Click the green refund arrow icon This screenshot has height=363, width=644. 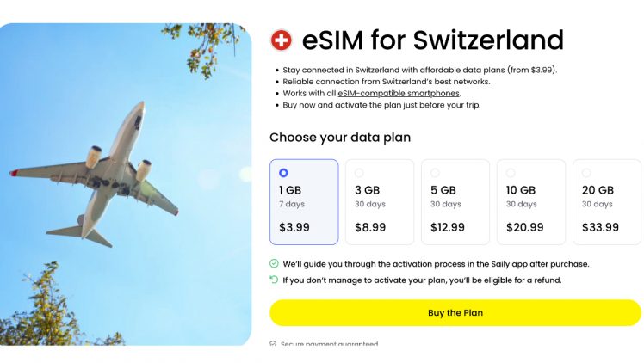click(x=274, y=280)
